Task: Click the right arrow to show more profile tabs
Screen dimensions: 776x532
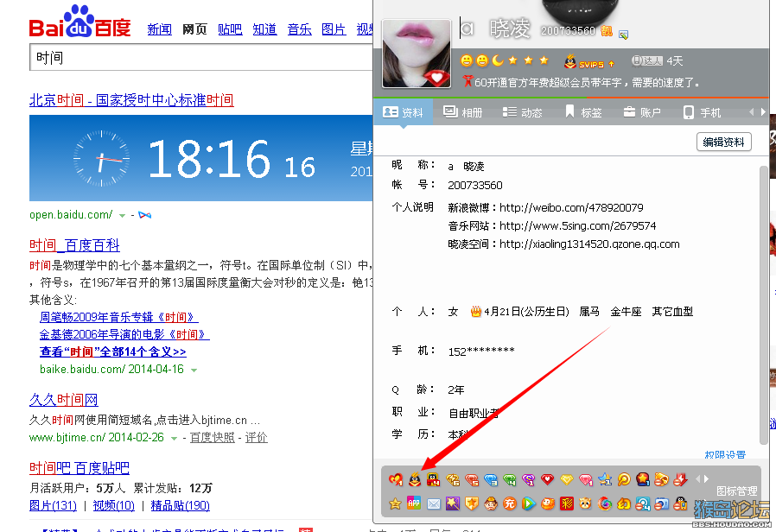Action: (x=763, y=112)
